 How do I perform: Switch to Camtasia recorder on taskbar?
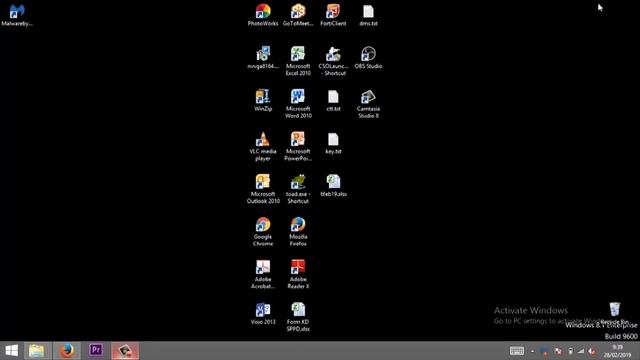click(x=125, y=350)
